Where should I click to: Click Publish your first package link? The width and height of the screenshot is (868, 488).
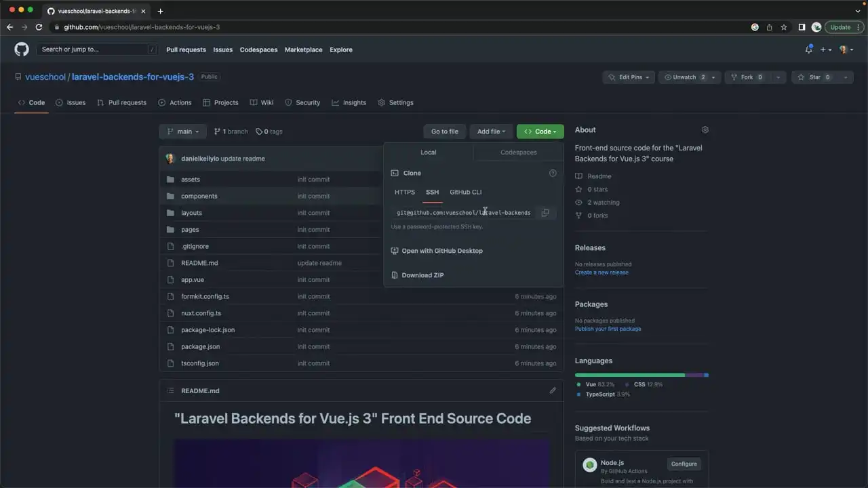[x=608, y=329]
